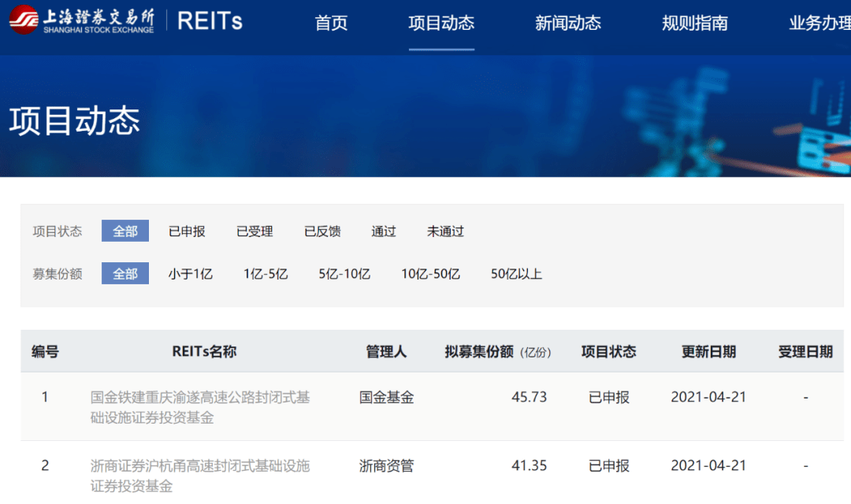This screenshot has height=504, width=851.
Task: Click the Shanghai Stock Exchange logo
Action: (82, 20)
